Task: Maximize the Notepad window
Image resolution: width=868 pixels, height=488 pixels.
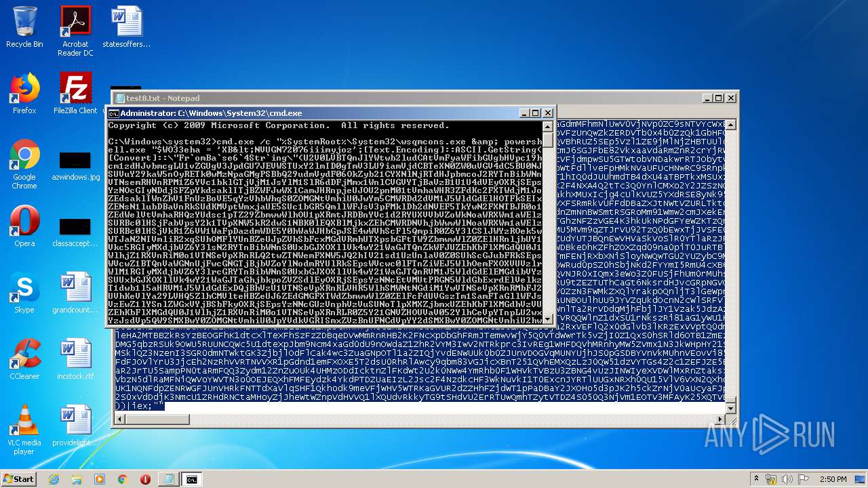Action: tap(719, 98)
